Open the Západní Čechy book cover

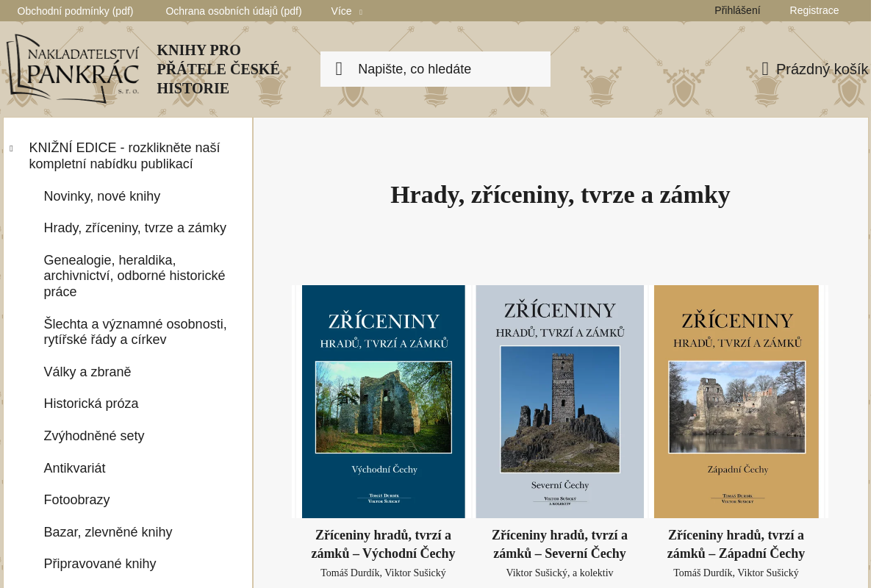[736, 401]
